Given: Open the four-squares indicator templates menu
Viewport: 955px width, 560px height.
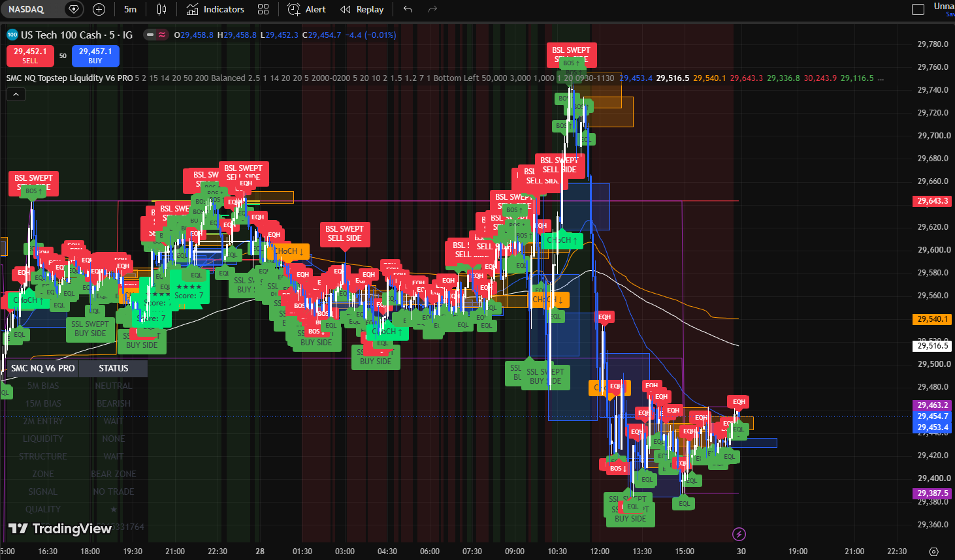Looking at the screenshot, I should pos(263,9).
